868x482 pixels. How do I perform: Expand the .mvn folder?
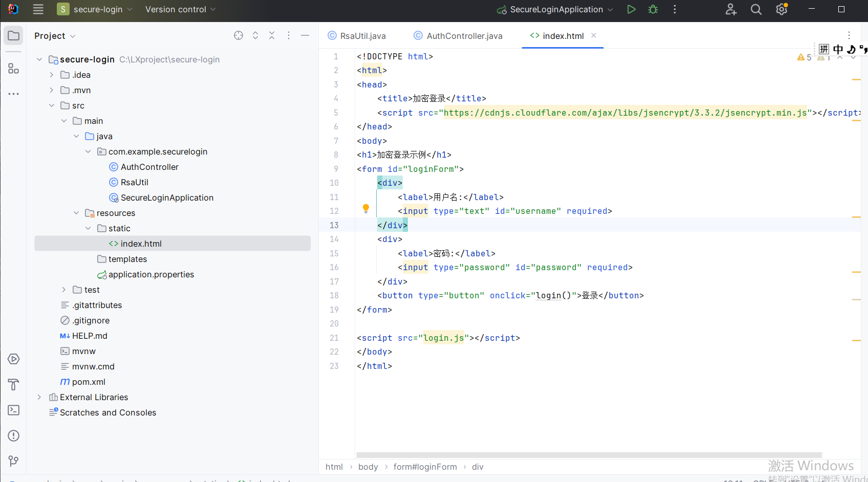pyautogui.click(x=51, y=90)
